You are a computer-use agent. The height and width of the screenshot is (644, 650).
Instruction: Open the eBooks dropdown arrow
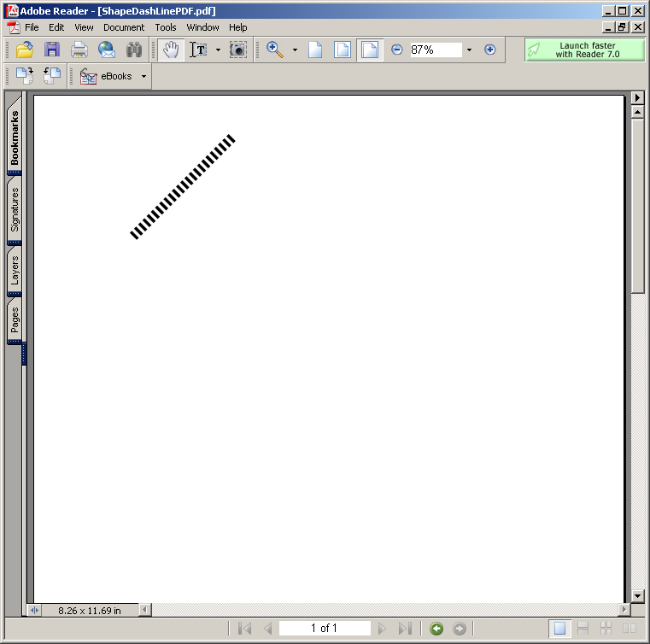click(x=143, y=76)
